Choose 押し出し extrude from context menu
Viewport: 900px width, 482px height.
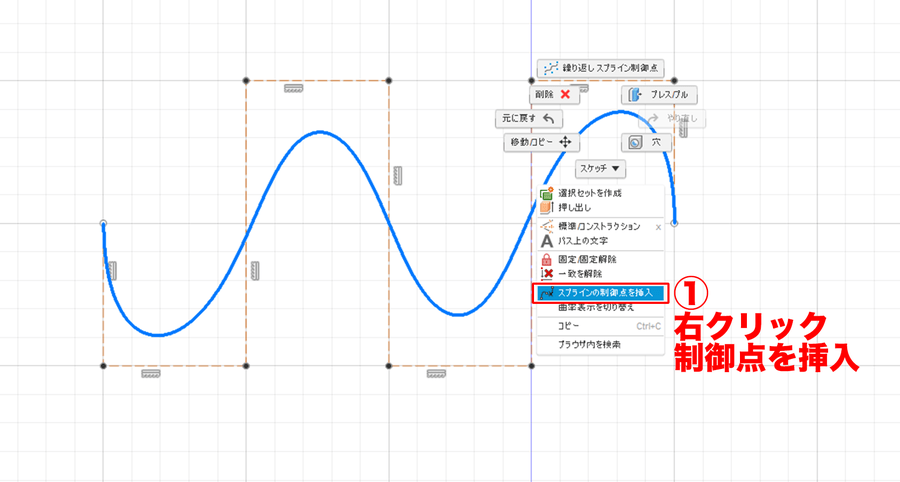point(600,207)
